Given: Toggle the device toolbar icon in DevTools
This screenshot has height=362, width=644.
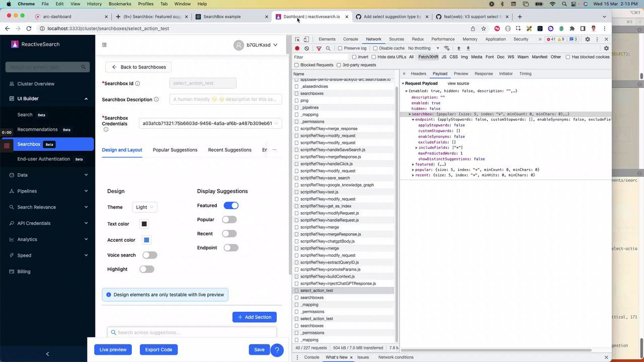Looking at the screenshot, I should pos(306,39).
